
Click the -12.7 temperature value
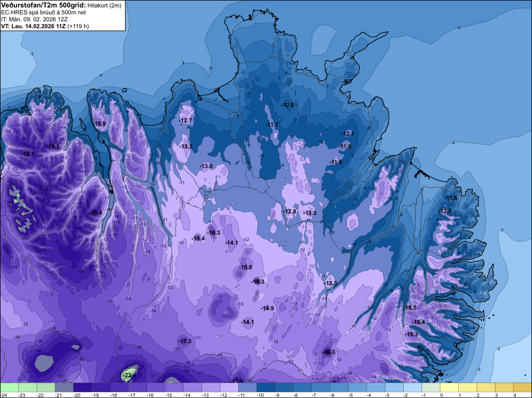[186, 120]
